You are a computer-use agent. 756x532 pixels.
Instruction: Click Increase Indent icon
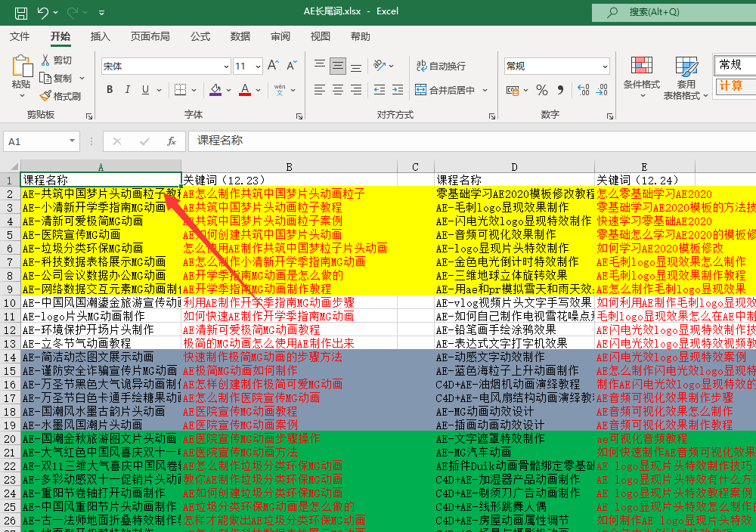click(398, 90)
